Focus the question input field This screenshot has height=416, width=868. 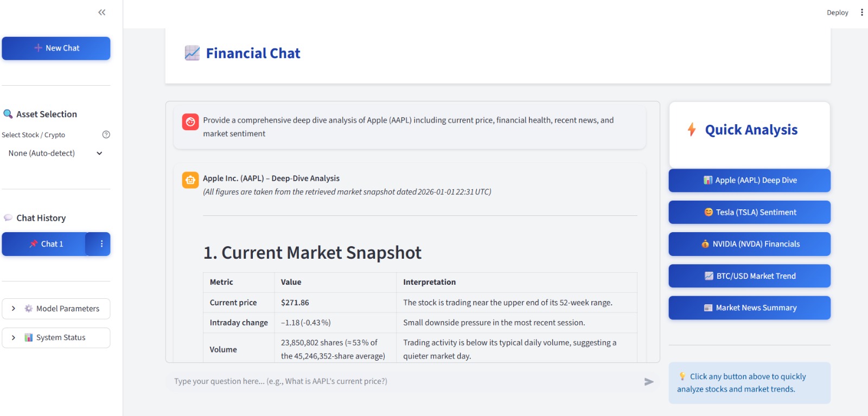click(x=404, y=382)
